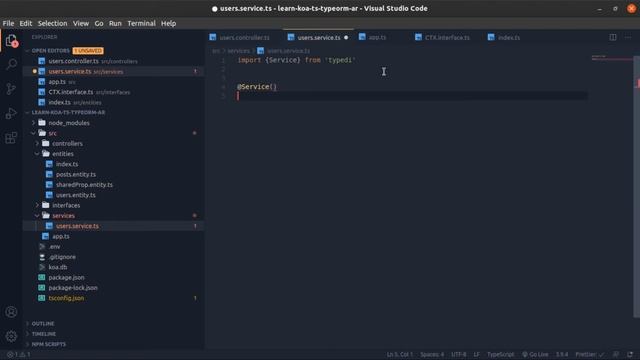Select app.ts in Open Editors list

[x=113, y=82]
